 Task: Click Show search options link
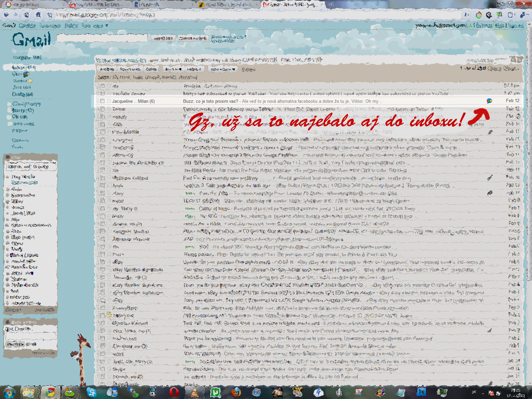228,37
